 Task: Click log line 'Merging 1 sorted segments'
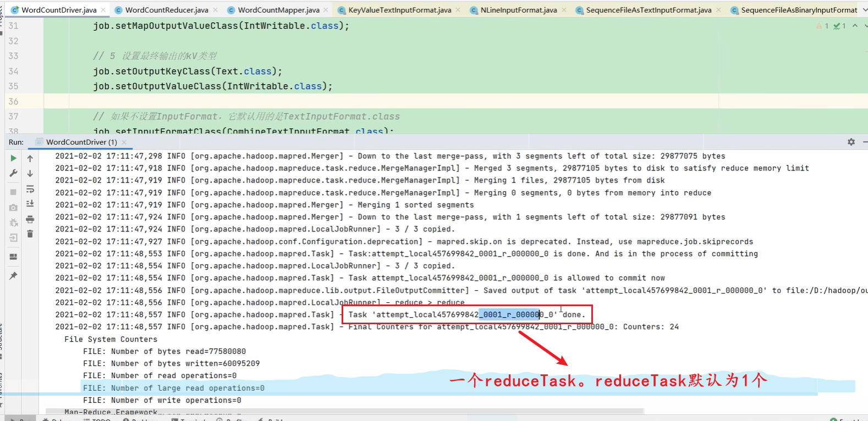point(265,204)
